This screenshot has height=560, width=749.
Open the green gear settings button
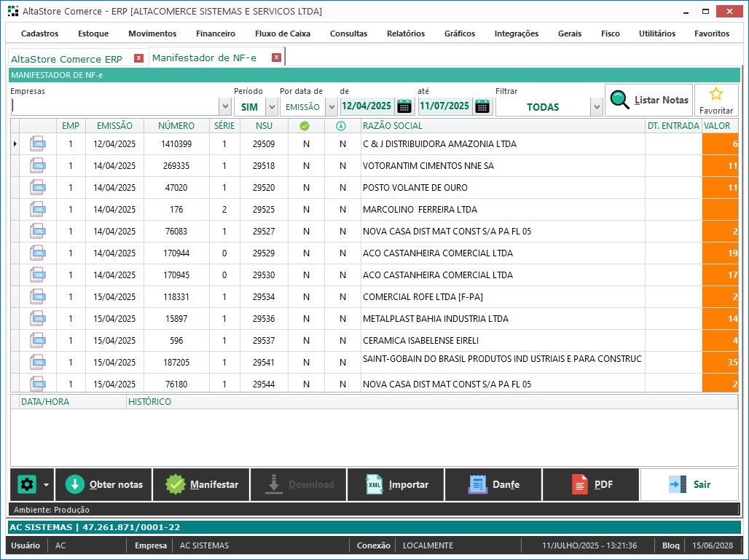(27, 484)
